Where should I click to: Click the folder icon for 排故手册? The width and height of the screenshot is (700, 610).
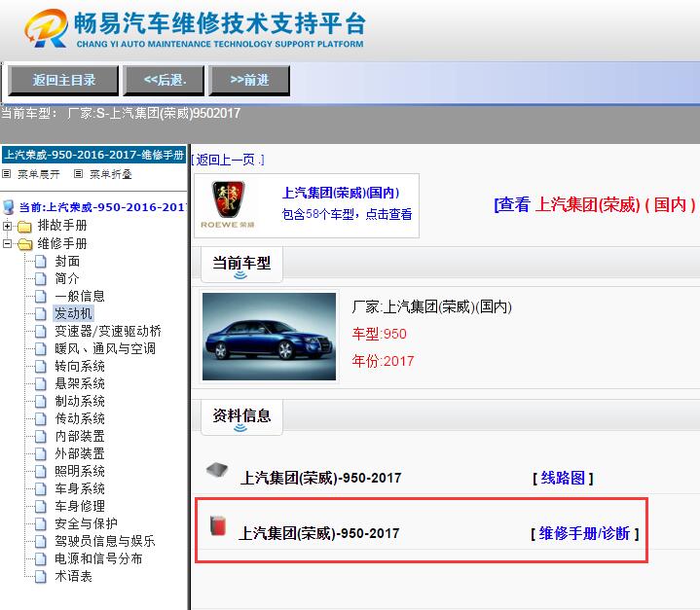pyautogui.click(x=24, y=227)
